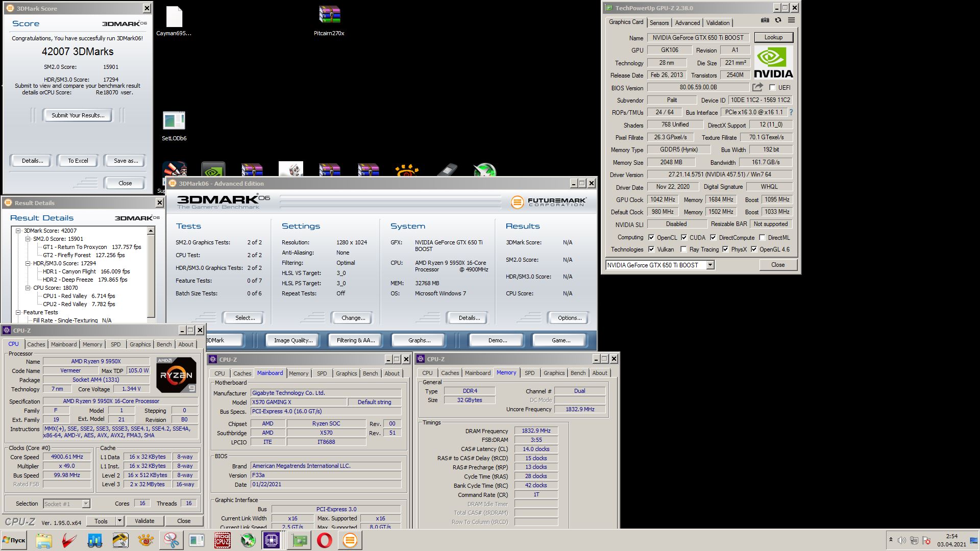The height and width of the screenshot is (551, 980).
Task: Toggle the Vulkan checkbox
Action: pyautogui.click(x=651, y=249)
